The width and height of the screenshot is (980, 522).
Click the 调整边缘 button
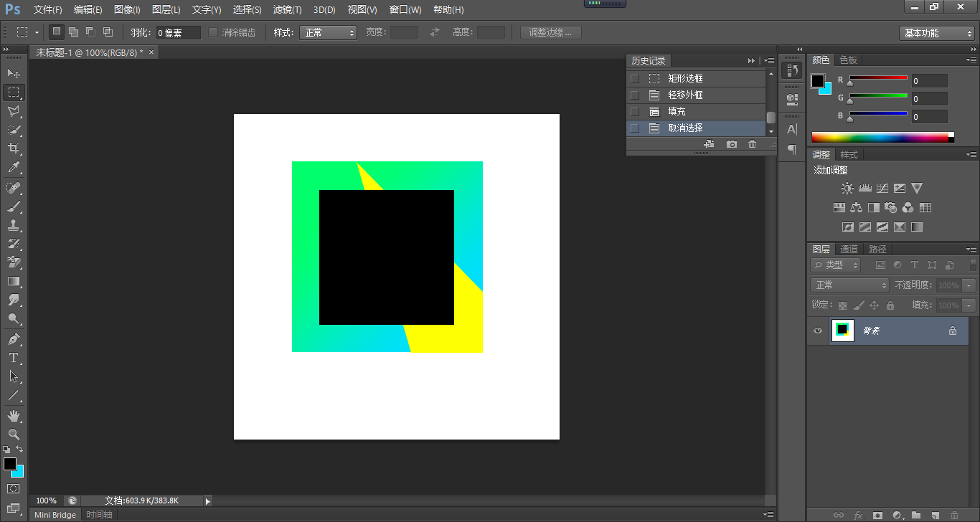(x=550, y=32)
